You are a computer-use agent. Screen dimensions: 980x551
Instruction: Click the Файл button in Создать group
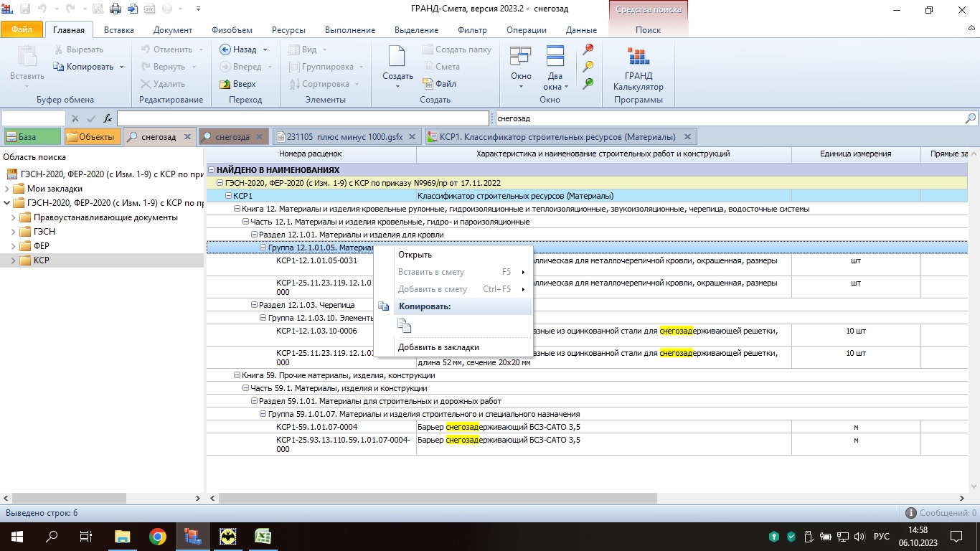click(439, 84)
